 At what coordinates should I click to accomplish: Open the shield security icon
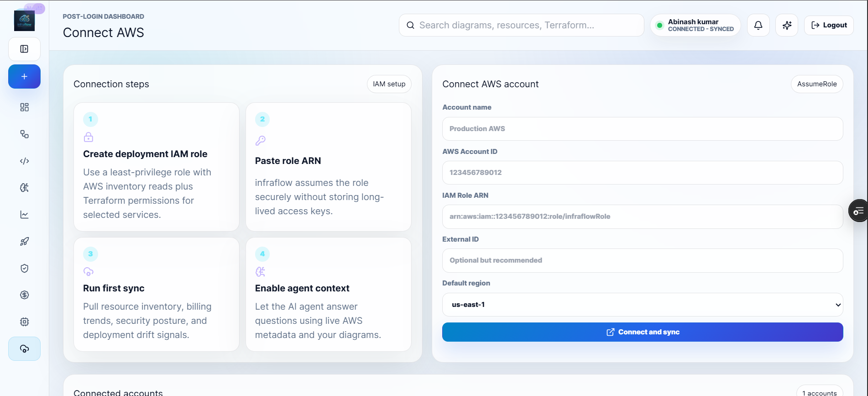click(x=24, y=268)
